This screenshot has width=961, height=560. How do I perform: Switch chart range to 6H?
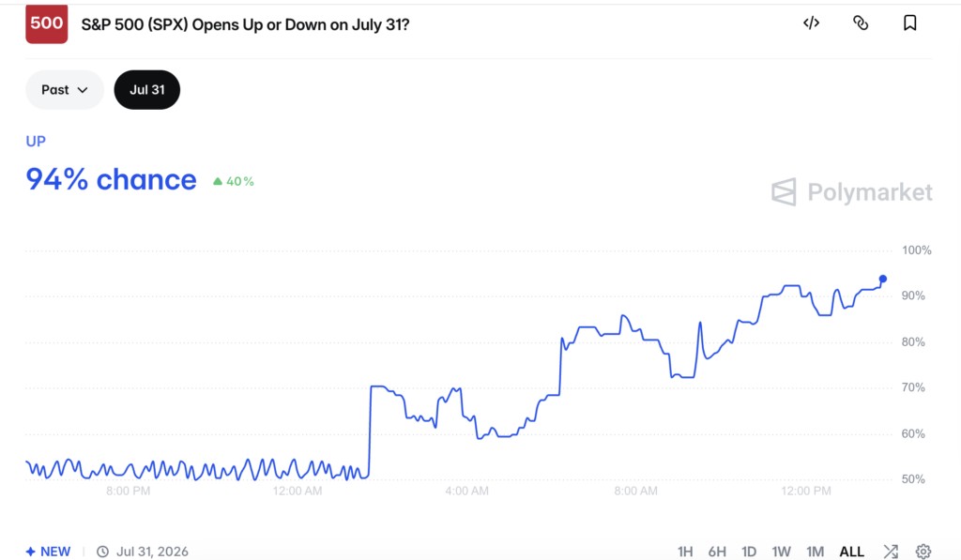tap(717, 552)
